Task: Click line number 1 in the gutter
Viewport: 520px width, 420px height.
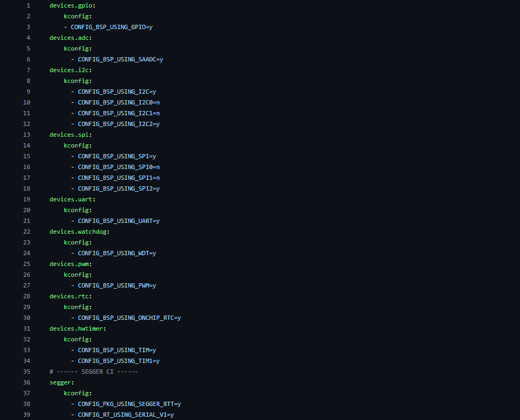Action: click(28, 5)
